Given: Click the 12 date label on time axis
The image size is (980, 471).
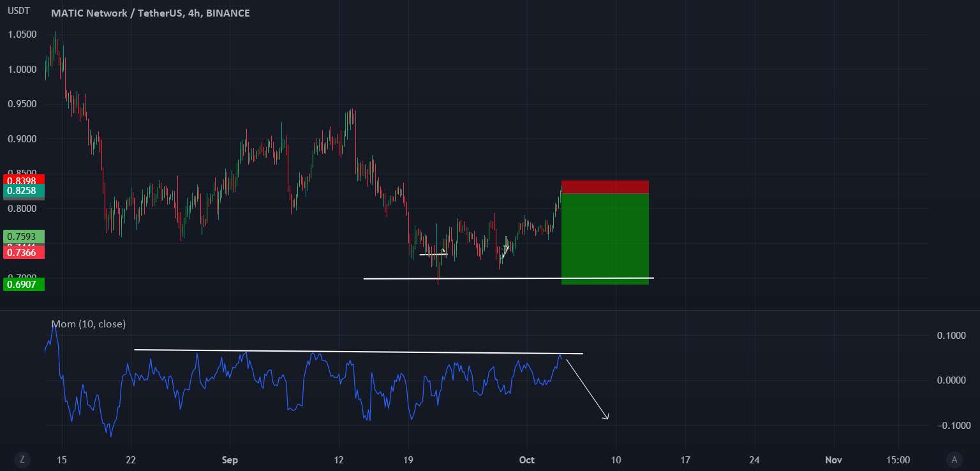Looking at the screenshot, I should point(339,460).
